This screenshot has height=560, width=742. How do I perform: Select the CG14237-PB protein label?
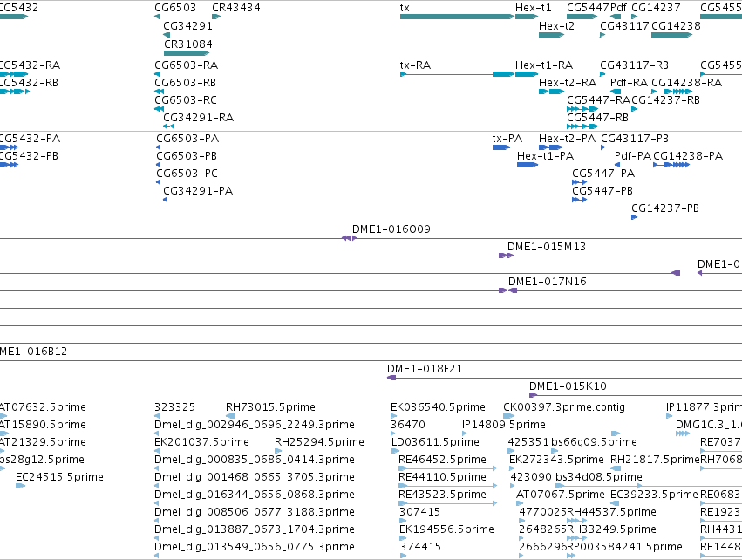665,208
